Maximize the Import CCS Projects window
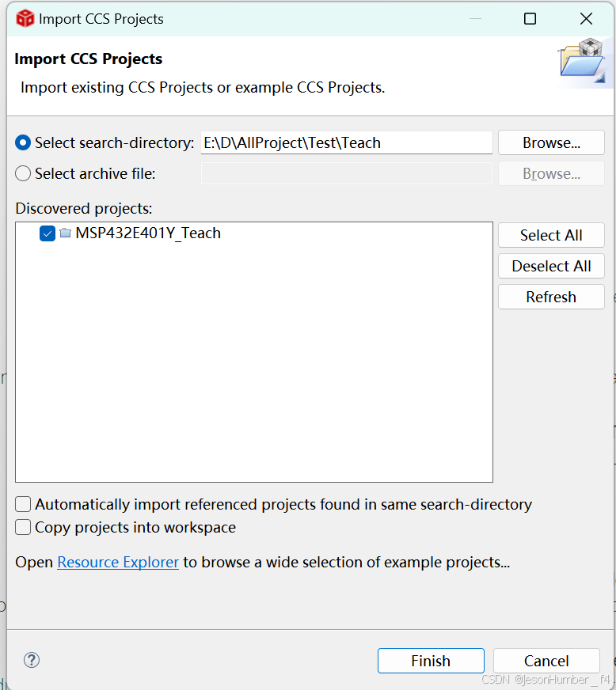This screenshot has height=690, width=616. tap(530, 18)
